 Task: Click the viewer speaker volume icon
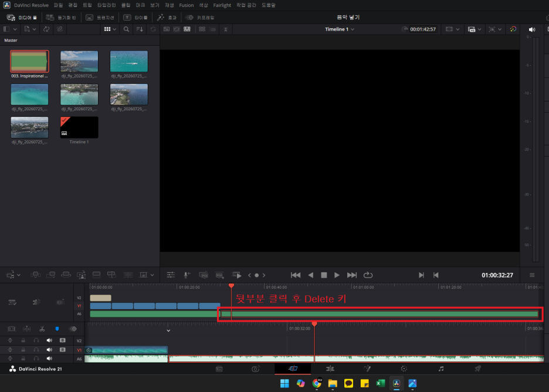[532, 29]
